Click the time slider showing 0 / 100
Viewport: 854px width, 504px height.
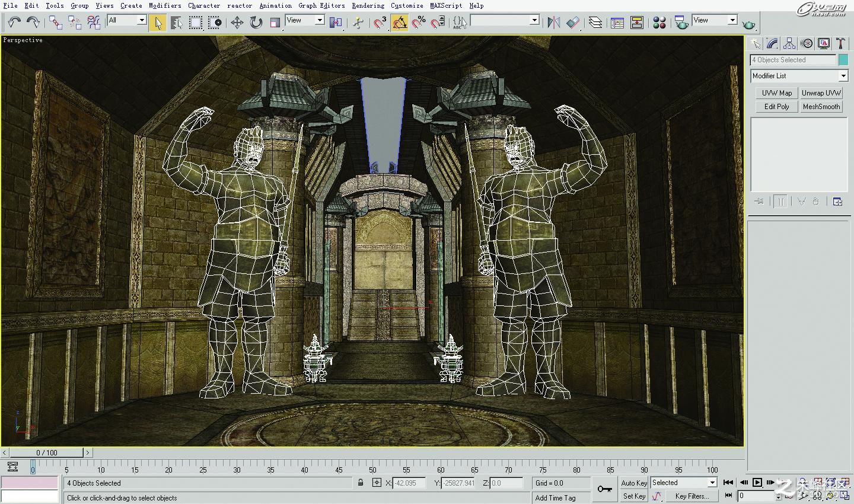(x=47, y=453)
